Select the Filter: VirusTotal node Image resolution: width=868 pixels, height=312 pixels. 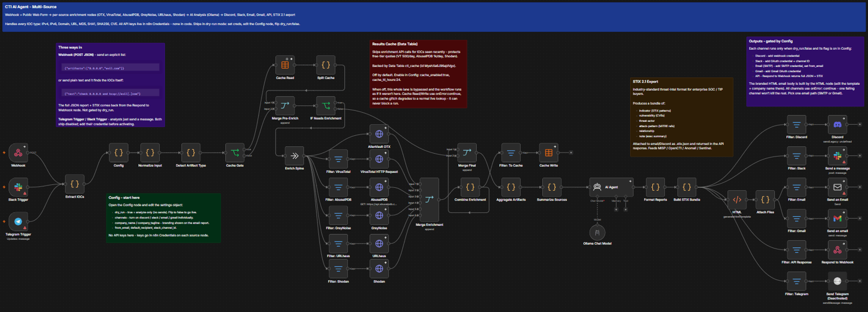339,159
